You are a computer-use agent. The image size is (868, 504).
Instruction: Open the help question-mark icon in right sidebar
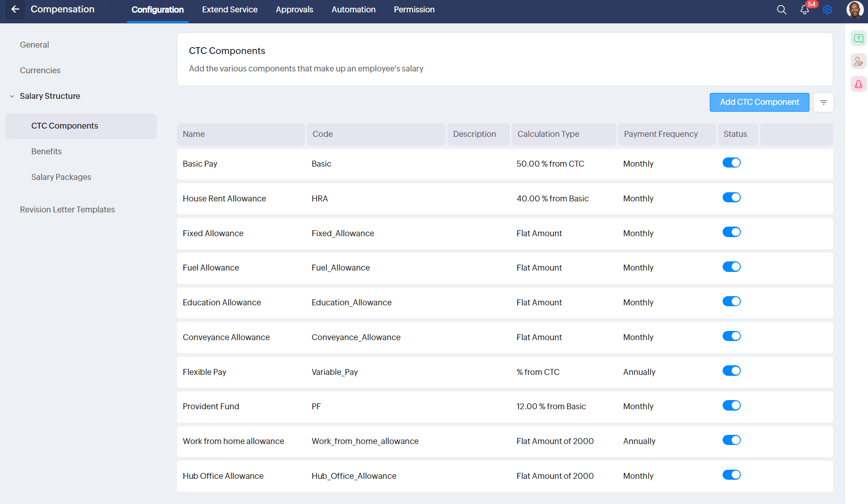tap(858, 38)
